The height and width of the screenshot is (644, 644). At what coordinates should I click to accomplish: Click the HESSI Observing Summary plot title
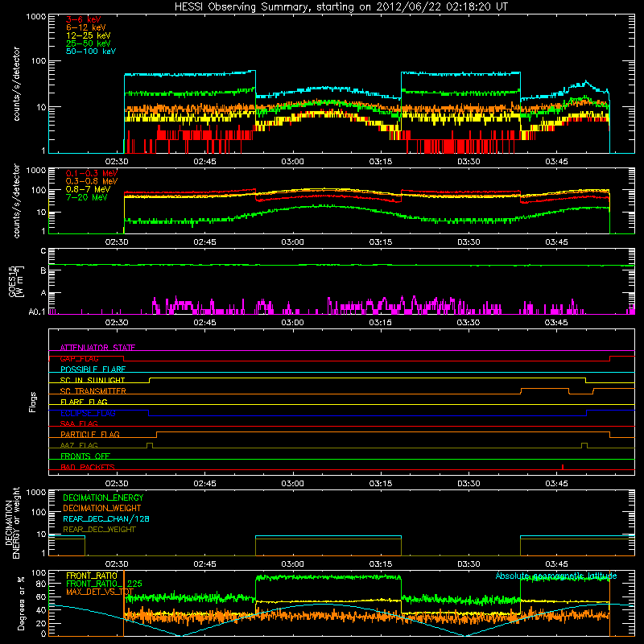341,7
